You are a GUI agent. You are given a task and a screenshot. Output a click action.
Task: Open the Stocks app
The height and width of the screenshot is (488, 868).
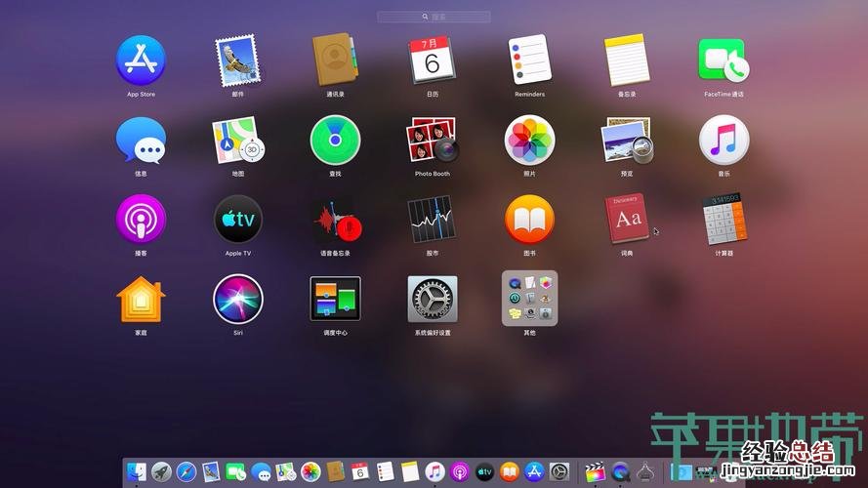pos(433,220)
